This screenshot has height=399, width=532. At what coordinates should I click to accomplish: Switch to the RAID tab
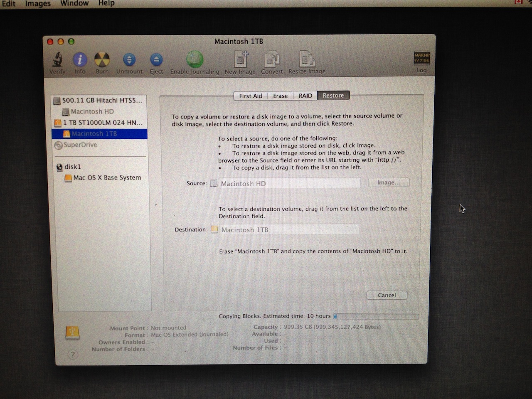tap(305, 96)
